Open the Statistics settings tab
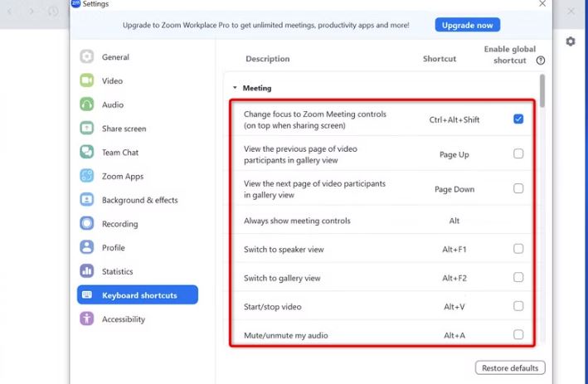 point(138,271)
